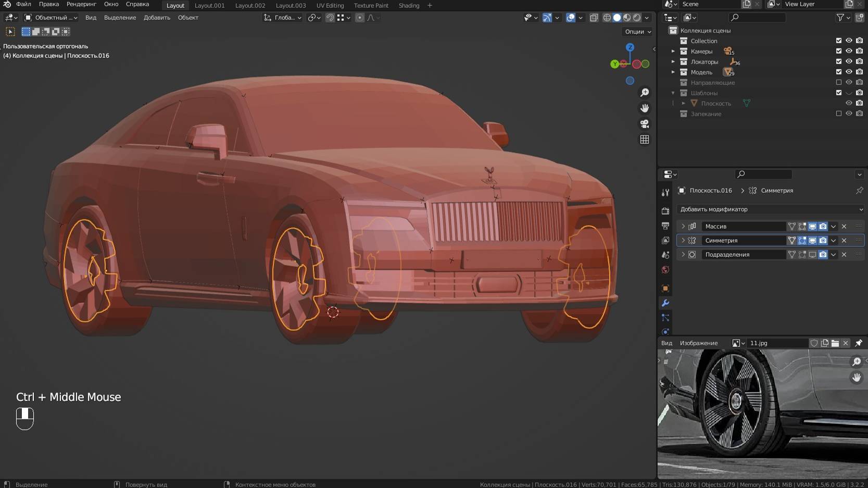Click the 11.jpg image name field
Viewport: 868px width, 488px height.
(778, 343)
